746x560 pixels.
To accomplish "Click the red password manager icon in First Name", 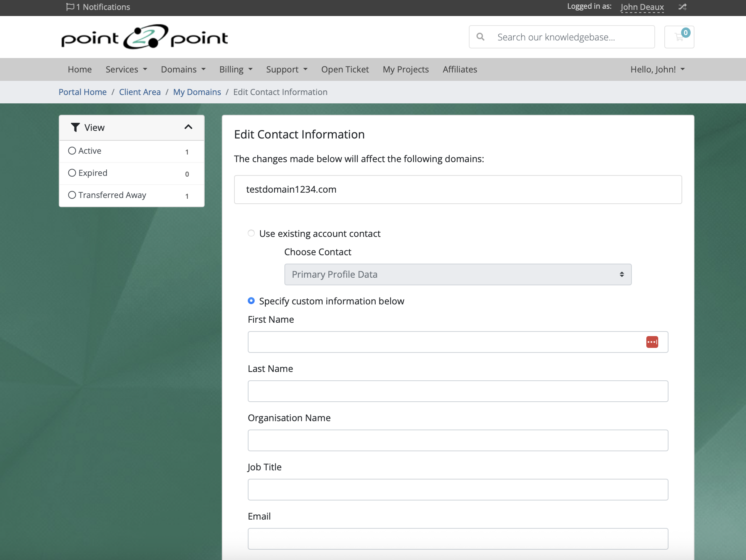I will point(652,342).
